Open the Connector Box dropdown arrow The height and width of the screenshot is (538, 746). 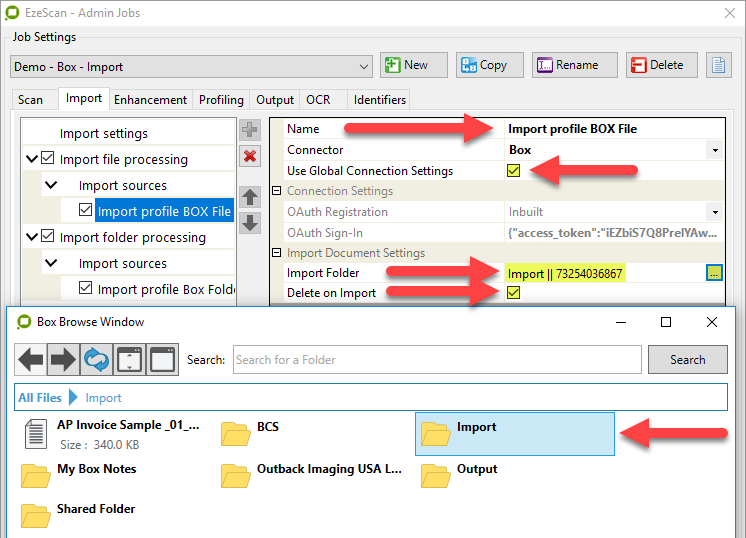point(715,150)
